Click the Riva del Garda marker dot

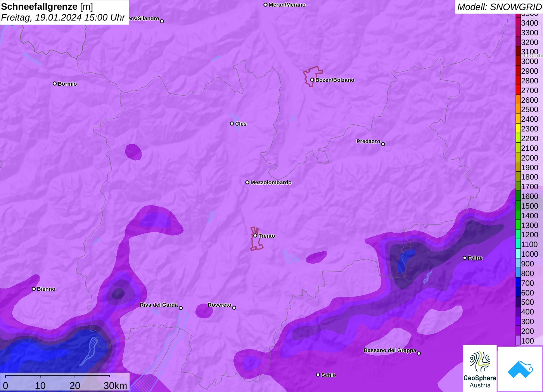181,308
